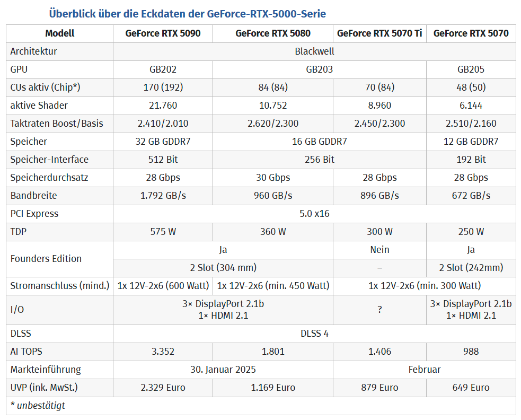Viewport: 521px width, 420px height.
Task: Click the 'GB205' GPU cell
Action: tap(471, 69)
